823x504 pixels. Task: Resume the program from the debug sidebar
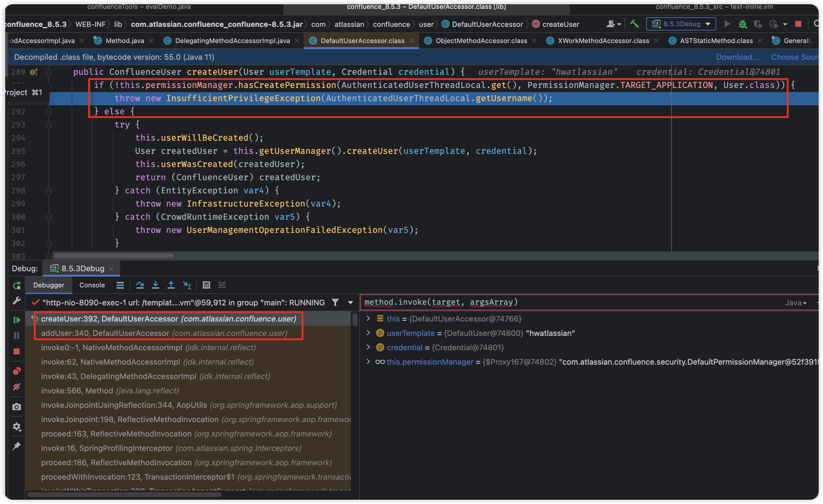(17, 320)
